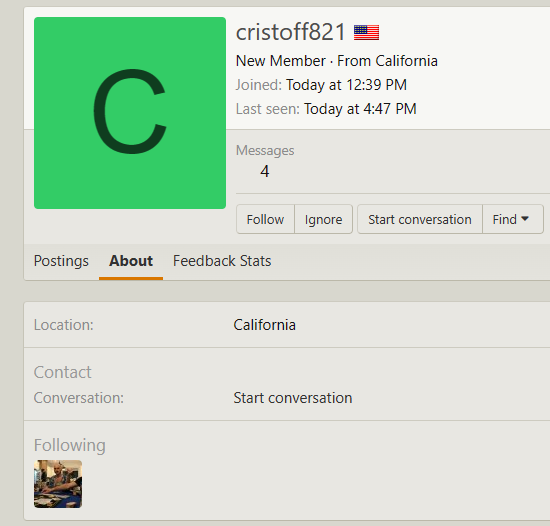The height and width of the screenshot is (526, 550).
Task: Expand the Find dropdown
Action: [513, 220]
